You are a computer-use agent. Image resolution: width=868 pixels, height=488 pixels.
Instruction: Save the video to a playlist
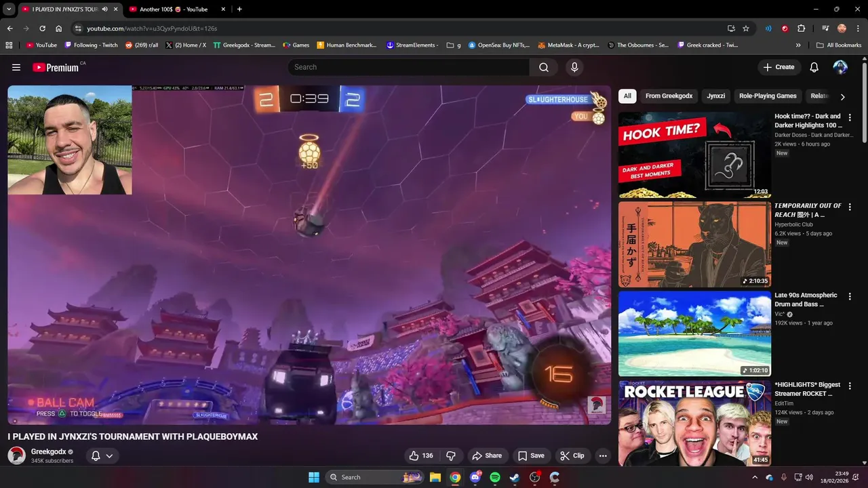tap(531, 455)
